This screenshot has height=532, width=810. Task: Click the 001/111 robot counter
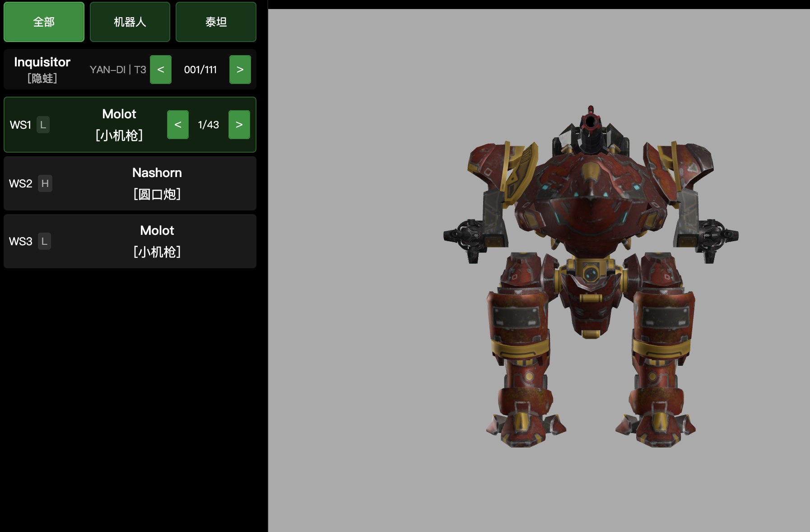(x=200, y=70)
